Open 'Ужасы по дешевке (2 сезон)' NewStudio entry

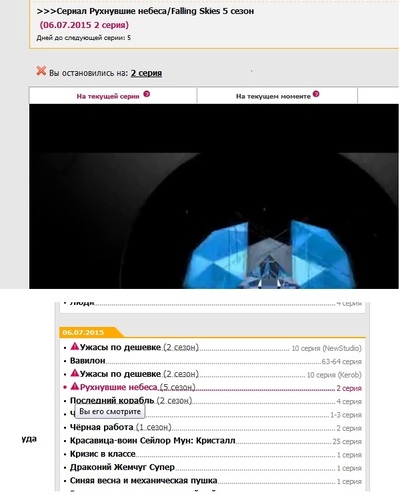139,347
